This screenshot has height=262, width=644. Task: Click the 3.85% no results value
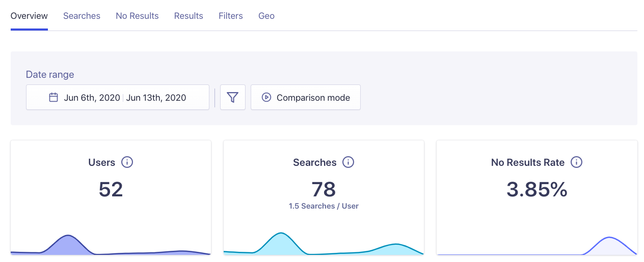click(537, 189)
